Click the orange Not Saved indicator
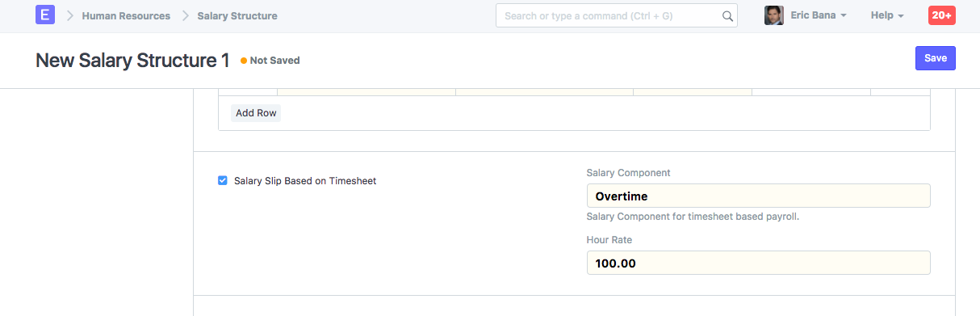Image resolution: width=980 pixels, height=316 pixels. [270, 61]
